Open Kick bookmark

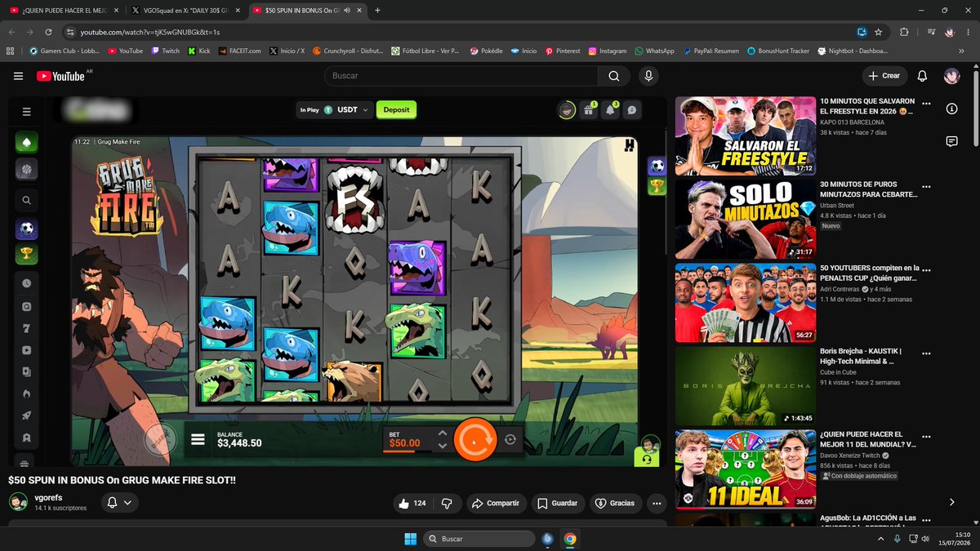[198, 51]
